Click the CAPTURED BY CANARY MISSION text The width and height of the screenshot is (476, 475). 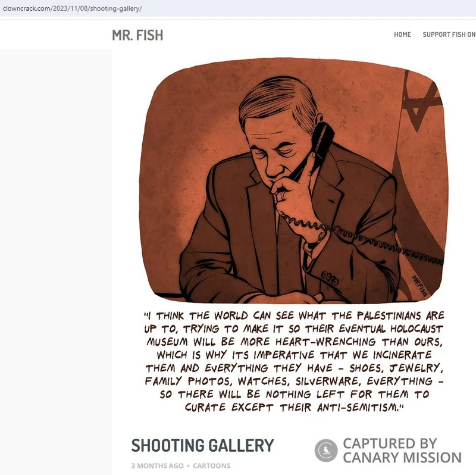pos(402,451)
